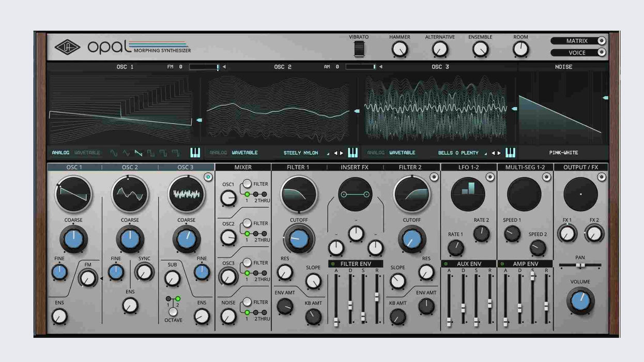Toggle the Amp Env enable LED
Image resolution: width=644 pixels, height=362 pixels.
click(501, 264)
